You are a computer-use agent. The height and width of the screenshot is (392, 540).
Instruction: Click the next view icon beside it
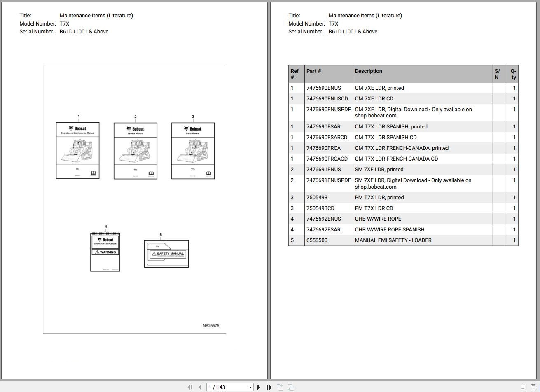[x=291, y=387]
